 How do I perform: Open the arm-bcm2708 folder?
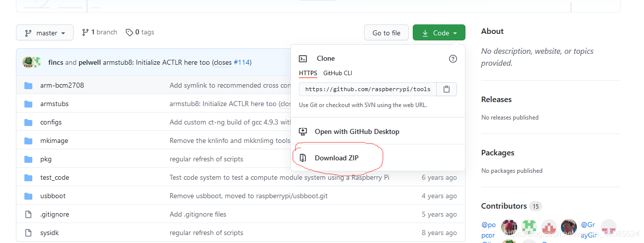tap(62, 85)
